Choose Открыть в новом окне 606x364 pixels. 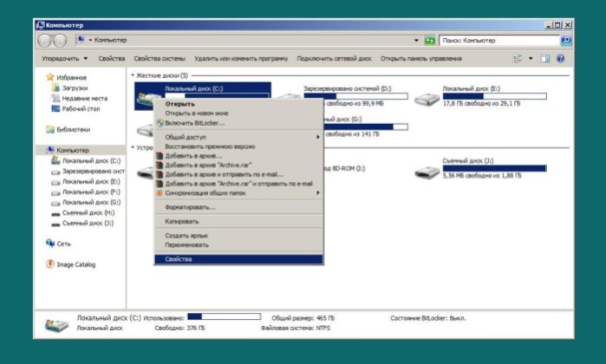[x=238, y=114]
